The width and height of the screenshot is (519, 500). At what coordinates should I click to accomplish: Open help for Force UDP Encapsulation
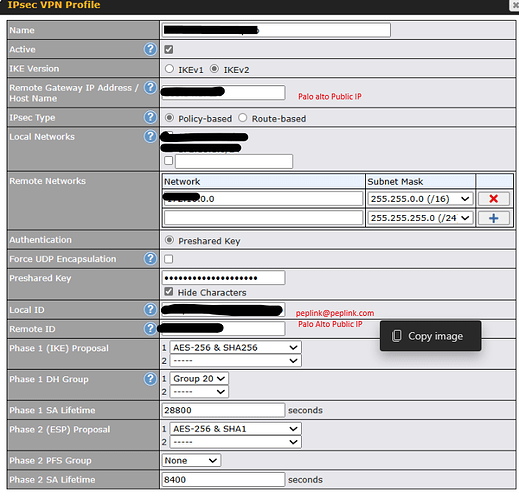(150, 258)
